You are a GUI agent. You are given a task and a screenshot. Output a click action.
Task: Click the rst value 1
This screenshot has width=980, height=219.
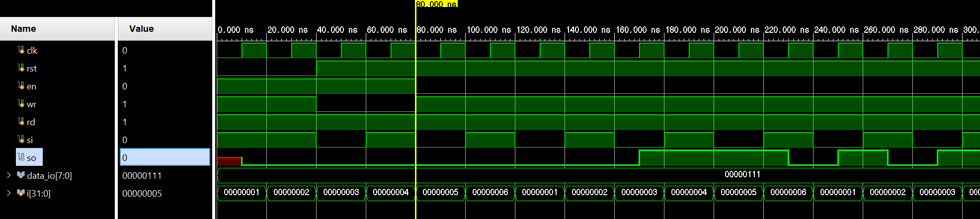(125, 69)
